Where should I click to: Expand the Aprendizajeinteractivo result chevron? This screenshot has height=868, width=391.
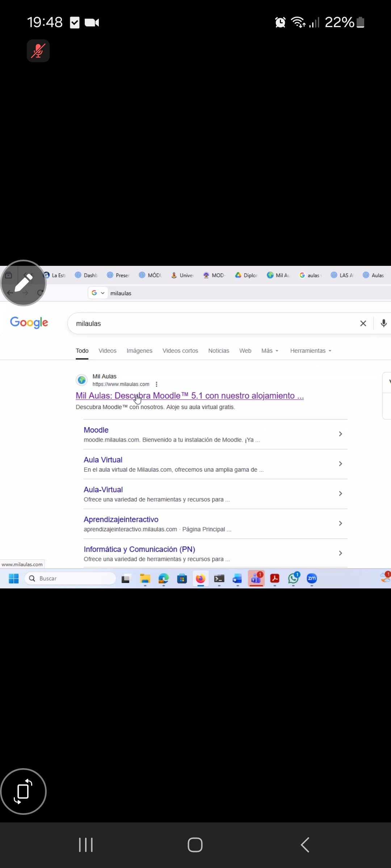pos(340,523)
